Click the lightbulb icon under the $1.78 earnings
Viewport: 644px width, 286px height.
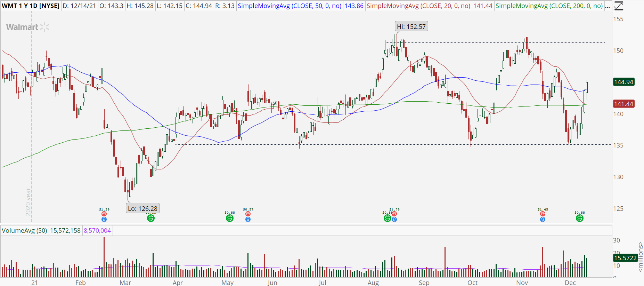pos(394,219)
